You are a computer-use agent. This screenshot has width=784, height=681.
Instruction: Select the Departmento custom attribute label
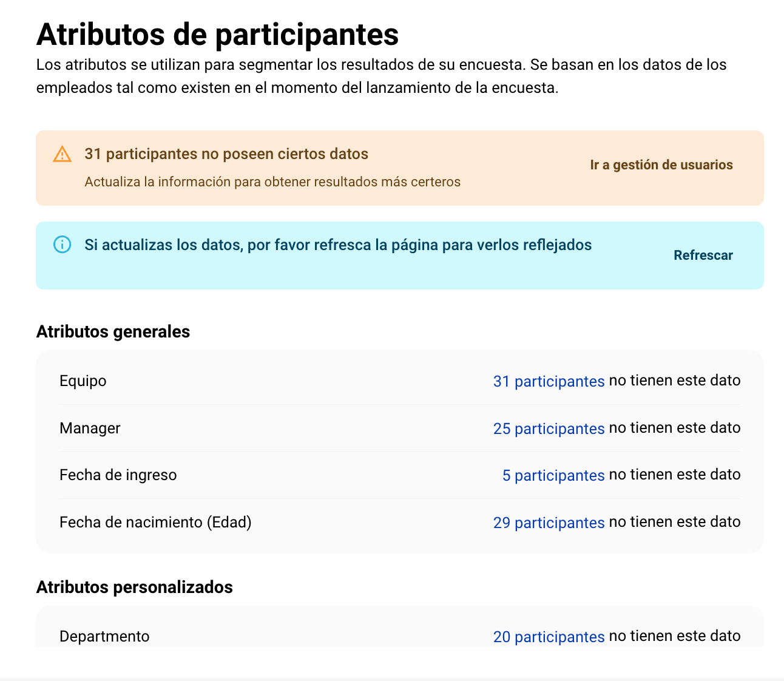[x=104, y=636]
